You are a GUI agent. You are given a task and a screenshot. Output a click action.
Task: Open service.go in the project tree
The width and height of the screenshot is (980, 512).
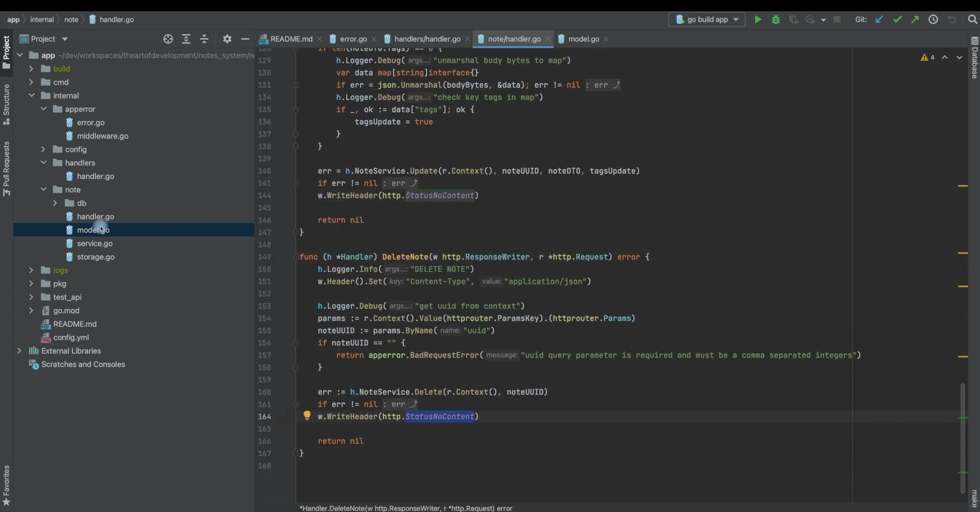[94, 243]
